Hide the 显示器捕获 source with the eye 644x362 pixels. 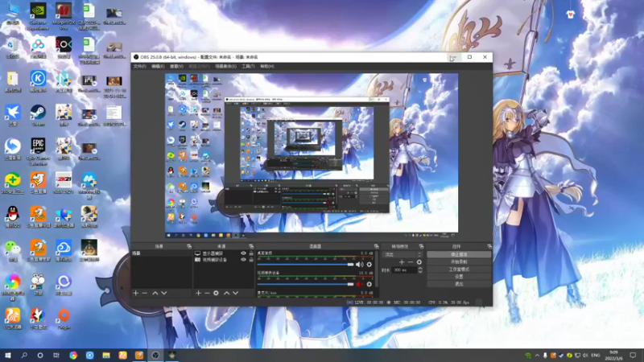coord(243,253)
